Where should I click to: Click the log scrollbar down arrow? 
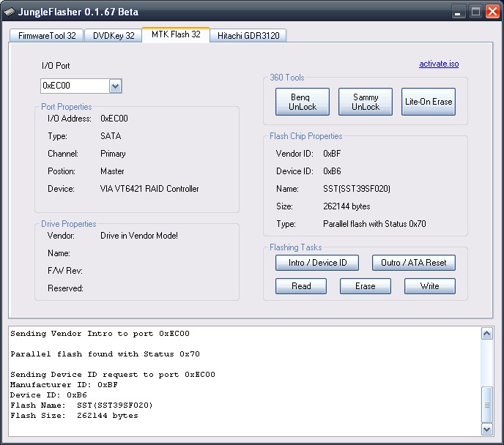tap(486, 429)
